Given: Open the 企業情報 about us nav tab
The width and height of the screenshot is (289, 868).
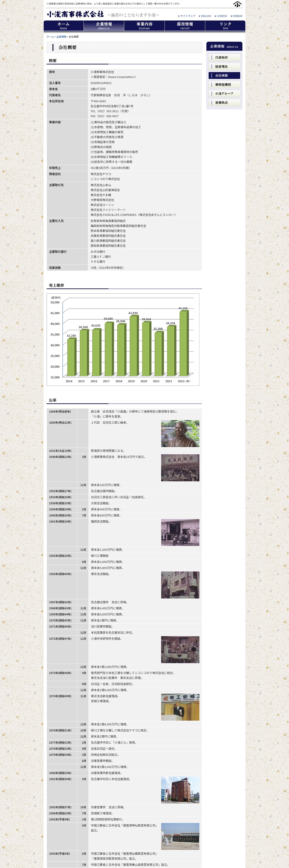Looking at the screenshot, I should [104, 26].
